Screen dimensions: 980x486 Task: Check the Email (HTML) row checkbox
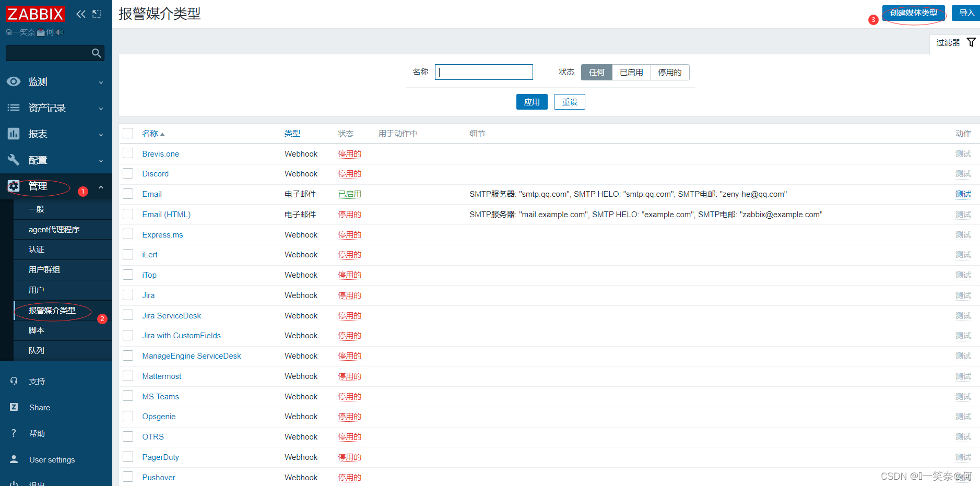pos(128,214)
